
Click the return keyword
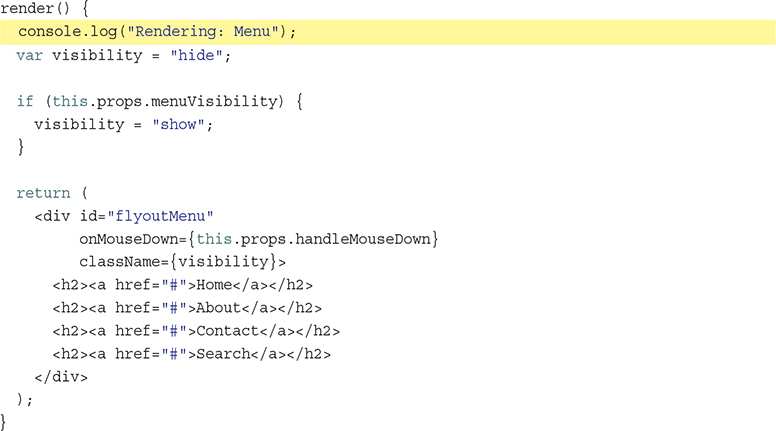click(x=43, y=194)
